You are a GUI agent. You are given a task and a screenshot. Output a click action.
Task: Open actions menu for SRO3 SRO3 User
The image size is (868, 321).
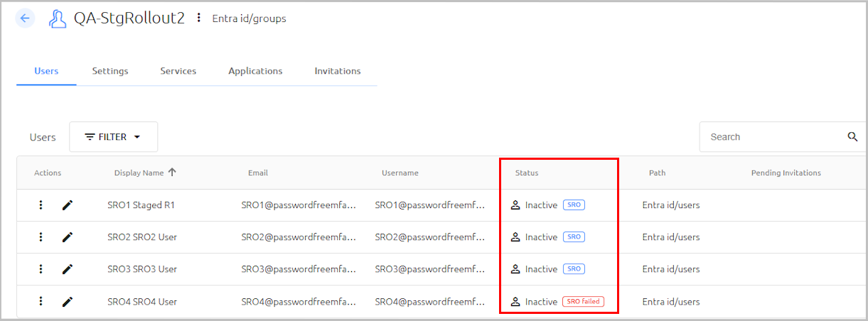(x=41, y=269)
